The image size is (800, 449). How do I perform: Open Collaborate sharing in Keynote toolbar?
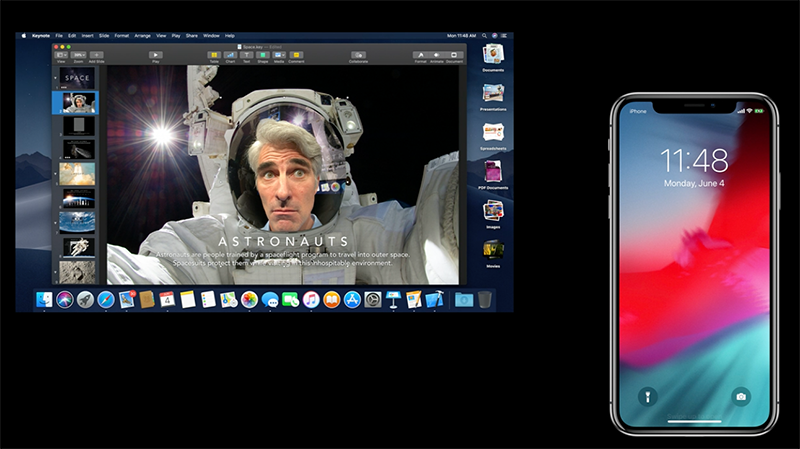[x=358, y=55]
